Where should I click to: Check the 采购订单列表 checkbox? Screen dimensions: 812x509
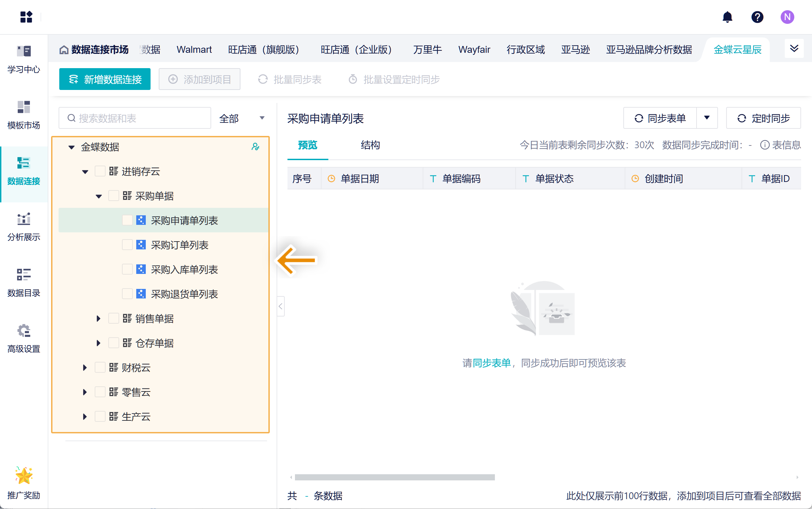(127, 245)
